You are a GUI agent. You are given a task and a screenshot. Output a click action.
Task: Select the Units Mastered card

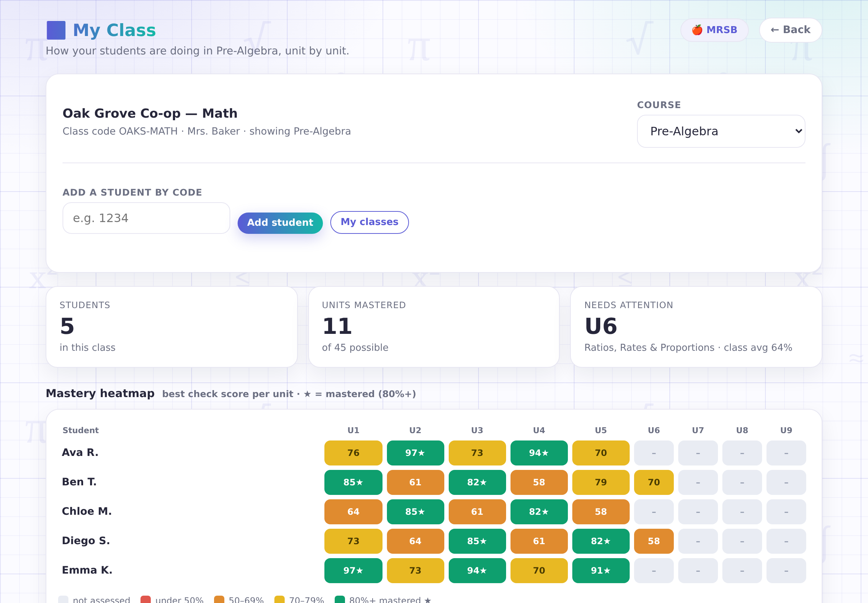(434, 327)
